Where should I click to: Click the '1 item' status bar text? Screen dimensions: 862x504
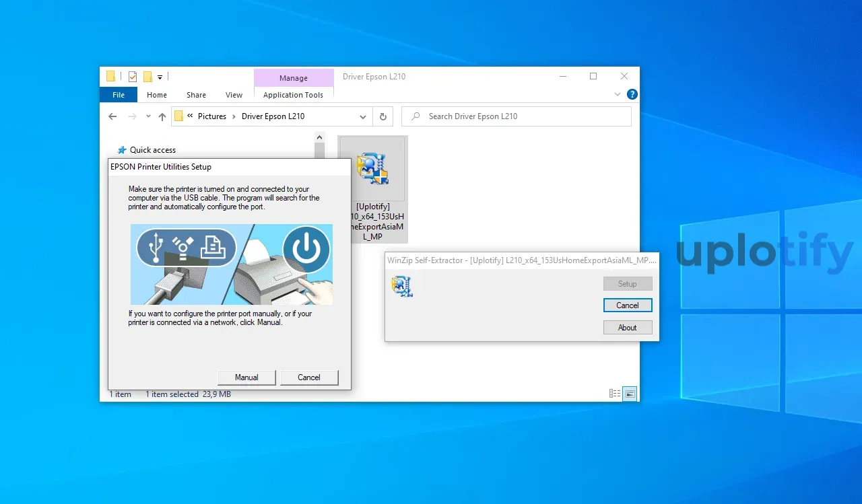tap(121, 394)
